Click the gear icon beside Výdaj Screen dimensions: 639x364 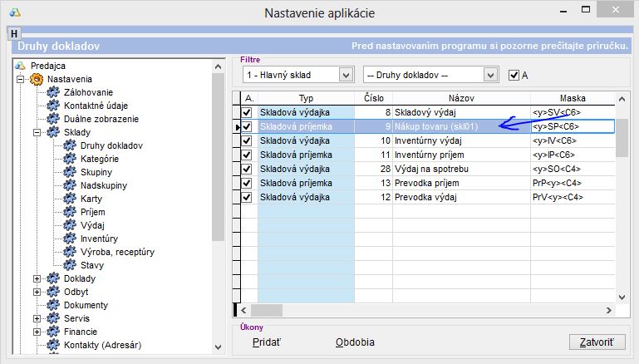click(x=70, y=225)
